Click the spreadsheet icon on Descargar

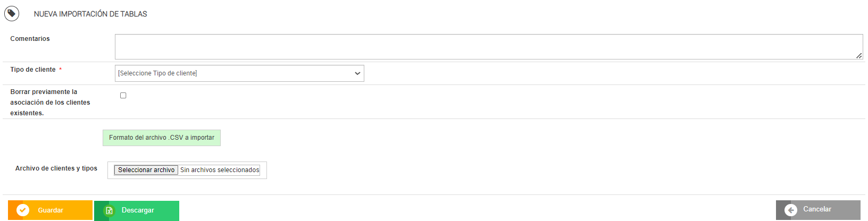pyautogui.click(x=109, y=210)
